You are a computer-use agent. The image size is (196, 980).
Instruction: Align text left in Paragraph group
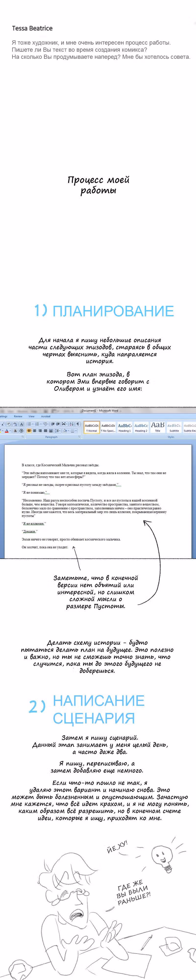(x=29, y=431)
